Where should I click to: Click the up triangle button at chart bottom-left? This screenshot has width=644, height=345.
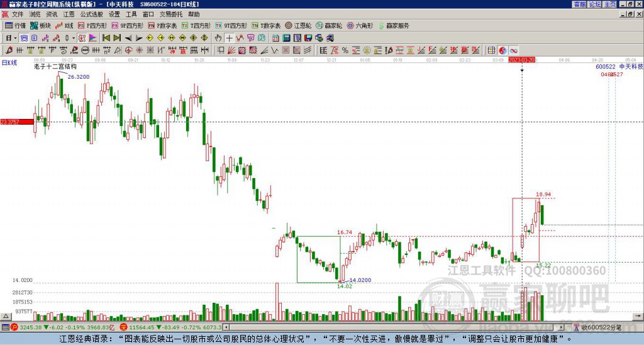point(6,316)
